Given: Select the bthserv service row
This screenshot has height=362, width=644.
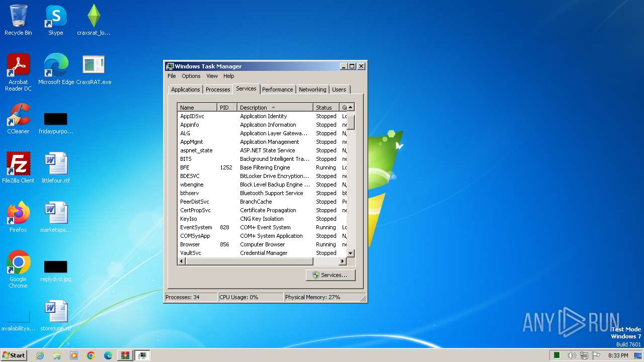Looking at the screenshot, I should [262, 193].
